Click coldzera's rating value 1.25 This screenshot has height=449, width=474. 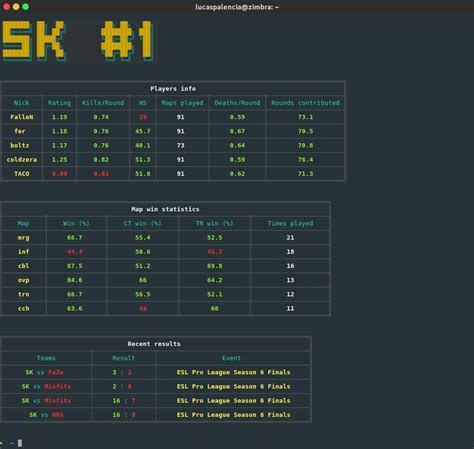click(59, 160)
